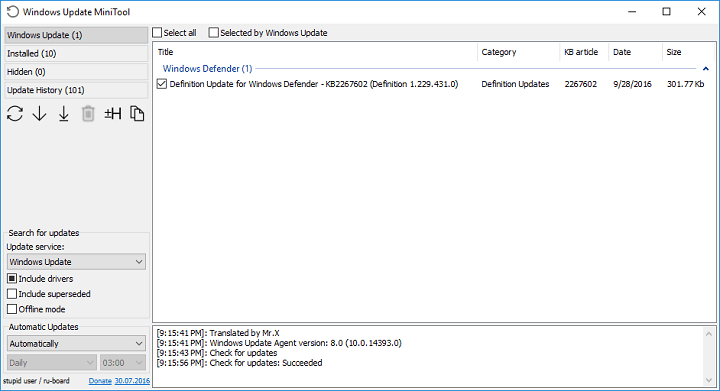Image resolution: width=720 pixels, height=391 pixels.
Task: Sort by the KB article column header
Action: click(584, 52)
